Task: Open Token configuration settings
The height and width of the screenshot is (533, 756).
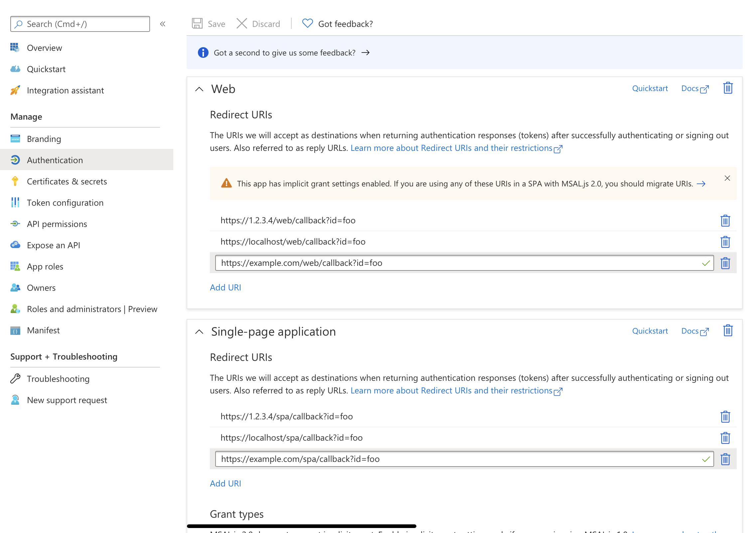Action: tap(65, 202)
